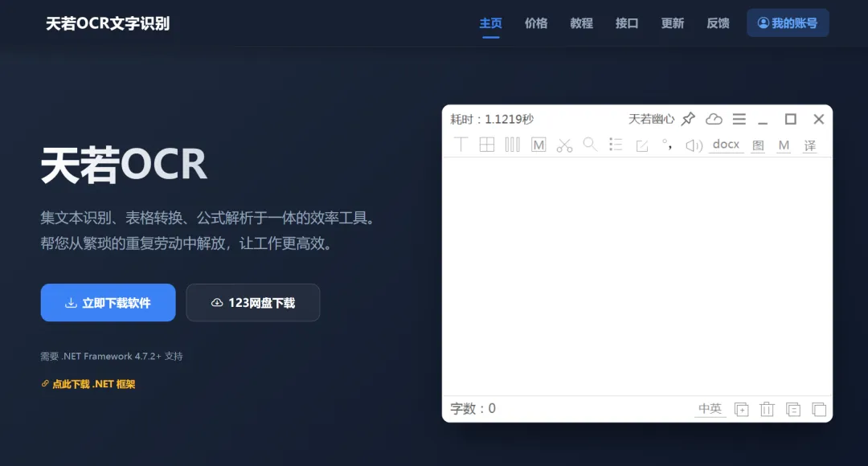This screenshot has height=466, width=868.
Task: Click the 需要 .NET Framework 4.7.2+ 支持 note
Action: [x=111, y=357]
